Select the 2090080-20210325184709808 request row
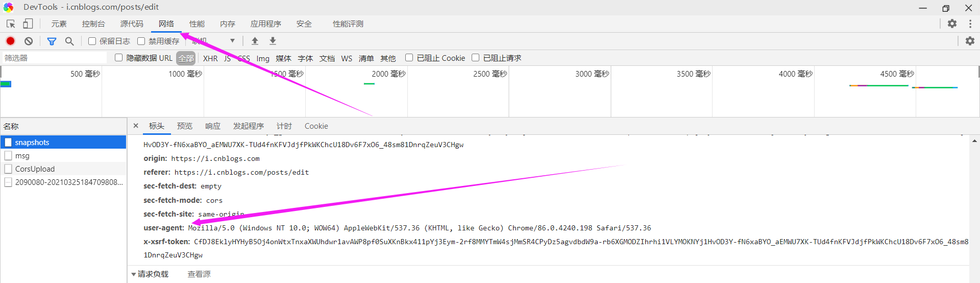980x283 pixels. (63, 182)
